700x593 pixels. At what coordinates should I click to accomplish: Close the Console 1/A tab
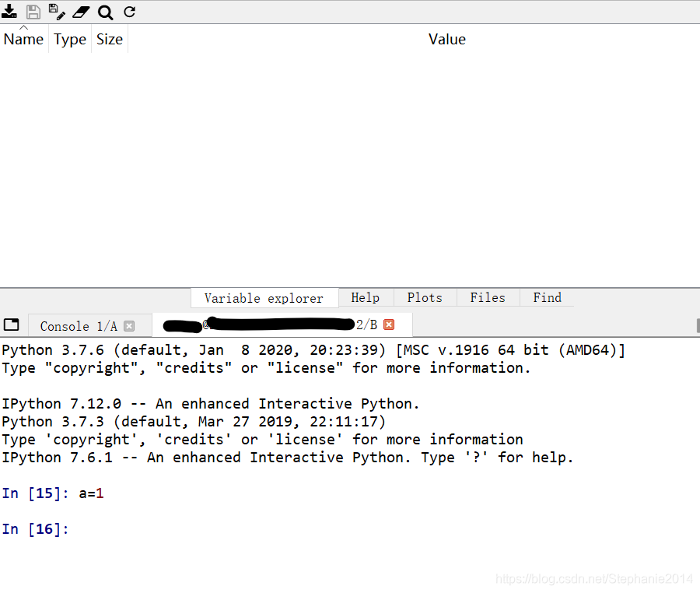(129, 326)
